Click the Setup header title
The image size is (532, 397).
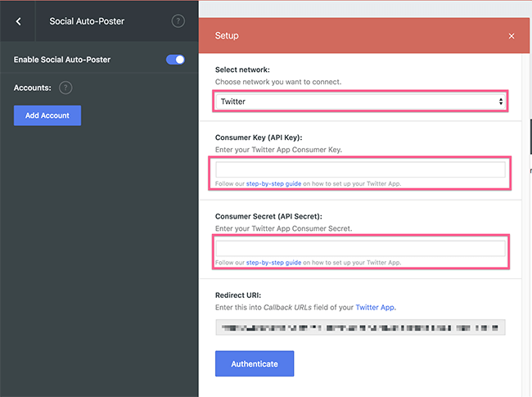point(227,36)
